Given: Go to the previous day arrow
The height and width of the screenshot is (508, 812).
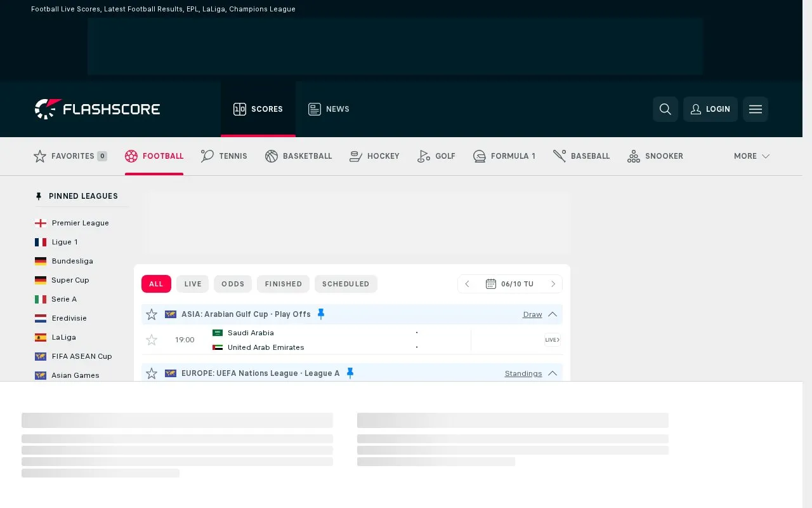Looking at the screenshot, I should click(x=468, y=284).
